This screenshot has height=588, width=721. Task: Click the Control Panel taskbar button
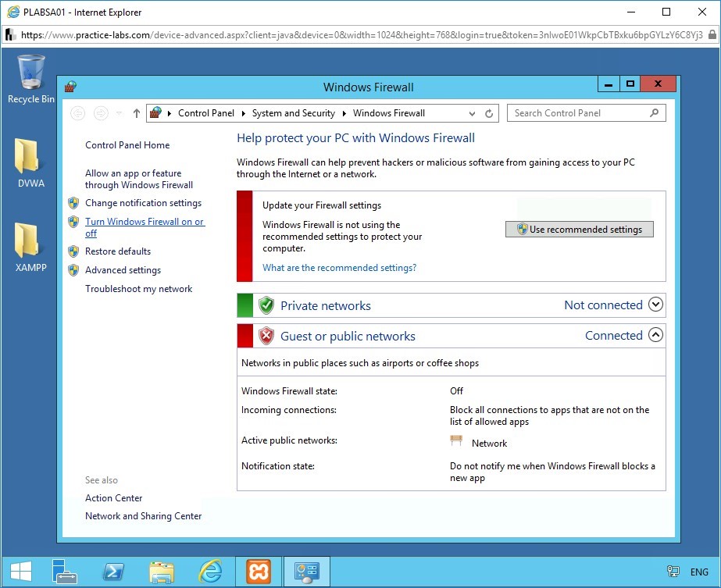tap(307, 572)
